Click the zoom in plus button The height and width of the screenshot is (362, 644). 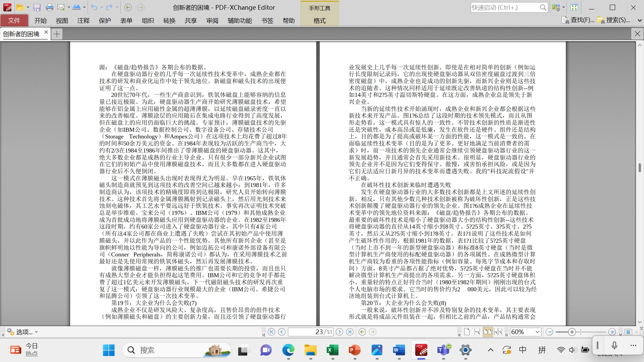612,332
